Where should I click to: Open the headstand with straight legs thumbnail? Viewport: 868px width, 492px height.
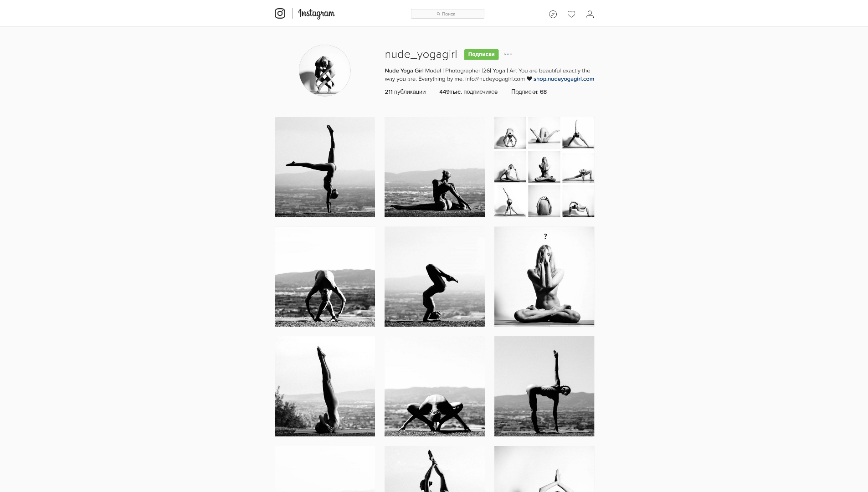(324, 386)
